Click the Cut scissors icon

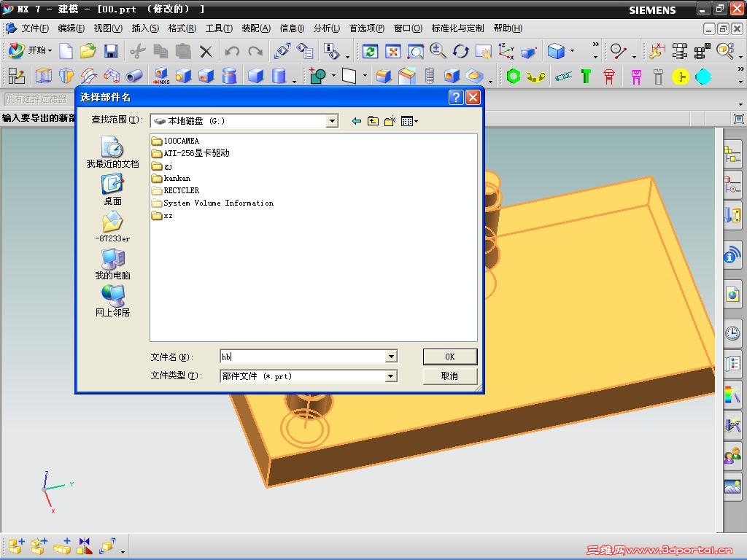138,51
